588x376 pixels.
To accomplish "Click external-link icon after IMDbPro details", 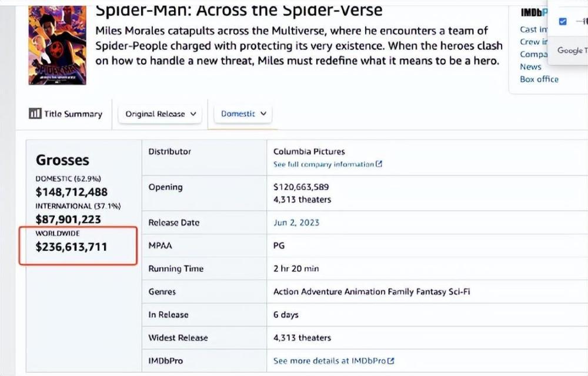I will [390, 361].
